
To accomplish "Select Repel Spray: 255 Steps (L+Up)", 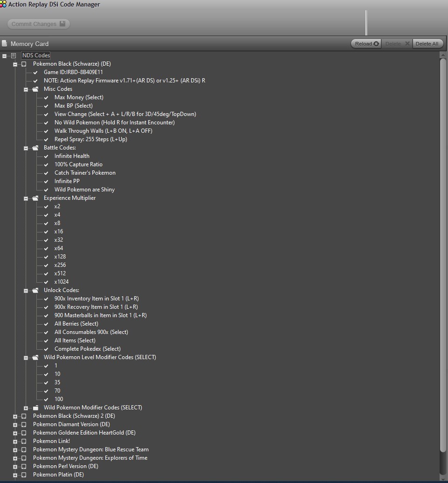I will click(90, 139).
